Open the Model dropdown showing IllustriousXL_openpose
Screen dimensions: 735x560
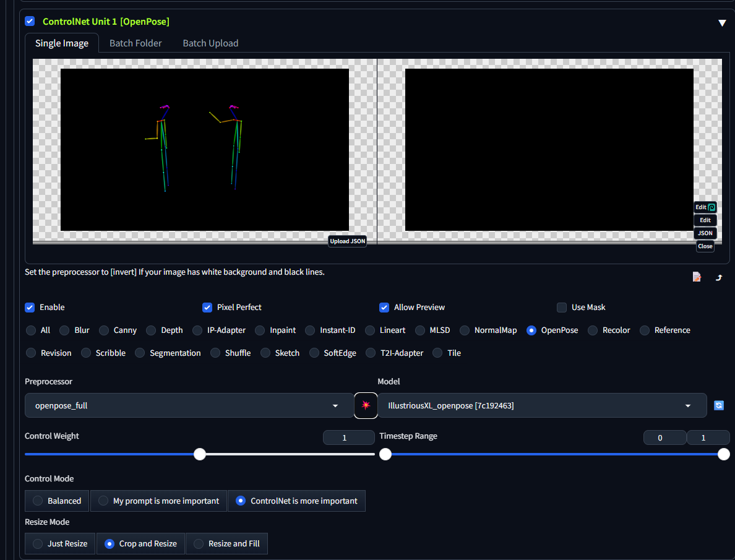click(x=542, y=405)
